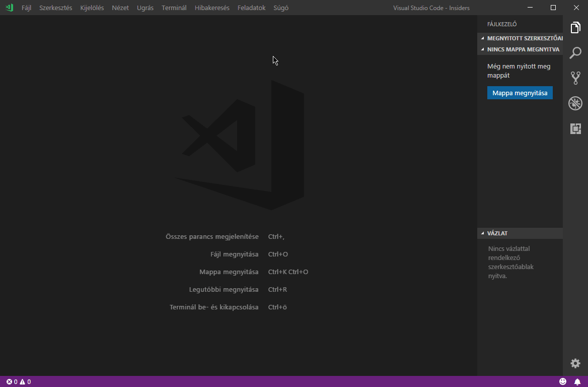
Task: Open the Terminál menu
Action: (x=174, y=8)
